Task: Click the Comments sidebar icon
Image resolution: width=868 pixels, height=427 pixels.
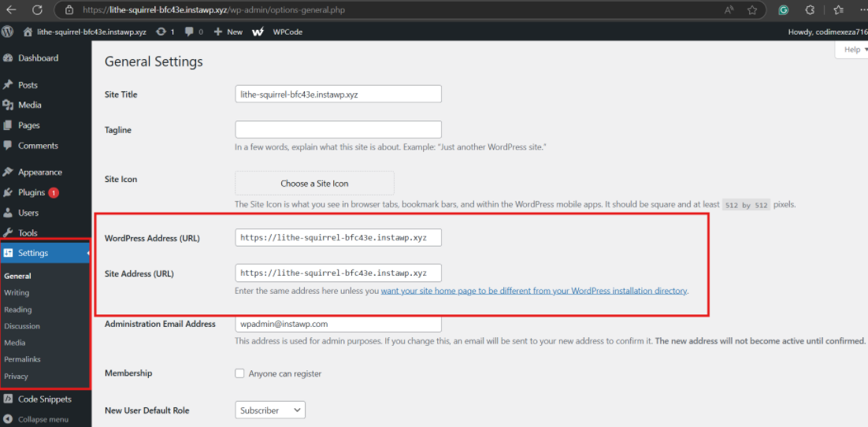Action: tap(8, 146)
